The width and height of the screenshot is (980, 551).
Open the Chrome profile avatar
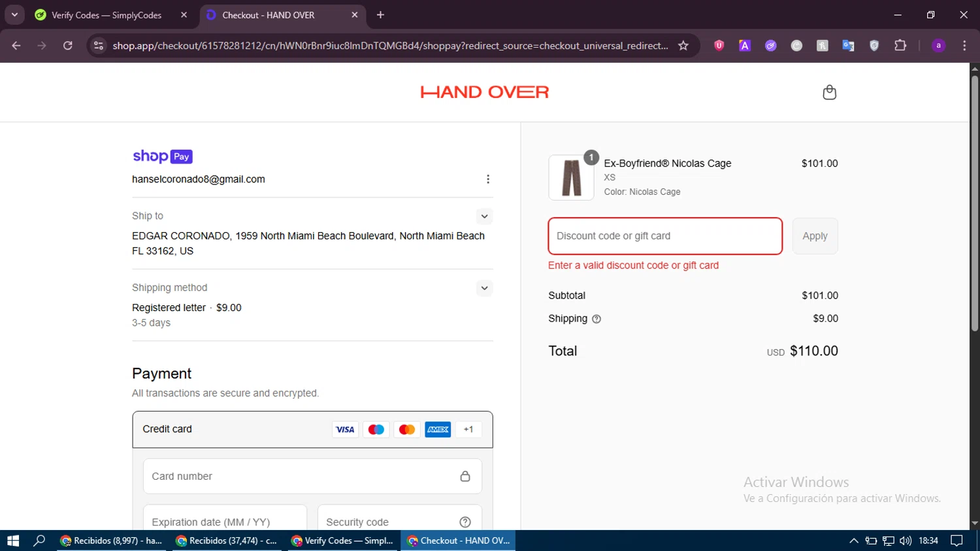pos(938,46)
